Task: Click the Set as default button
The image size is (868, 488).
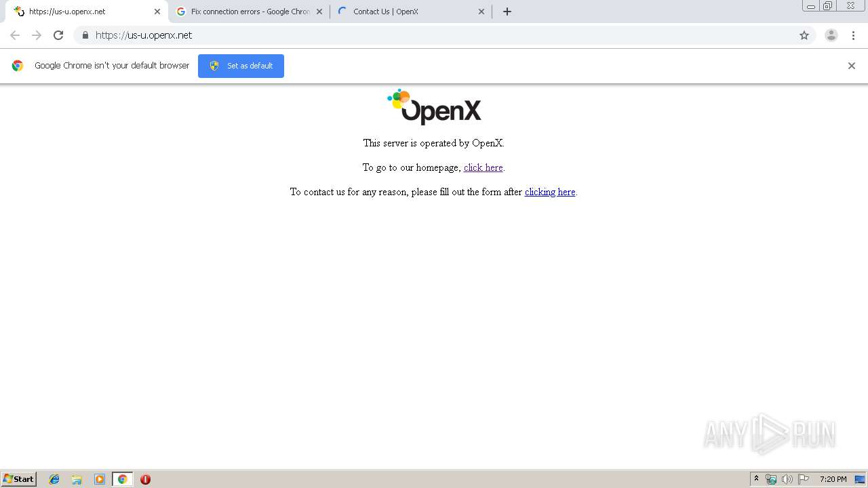Action: point(241,66)
